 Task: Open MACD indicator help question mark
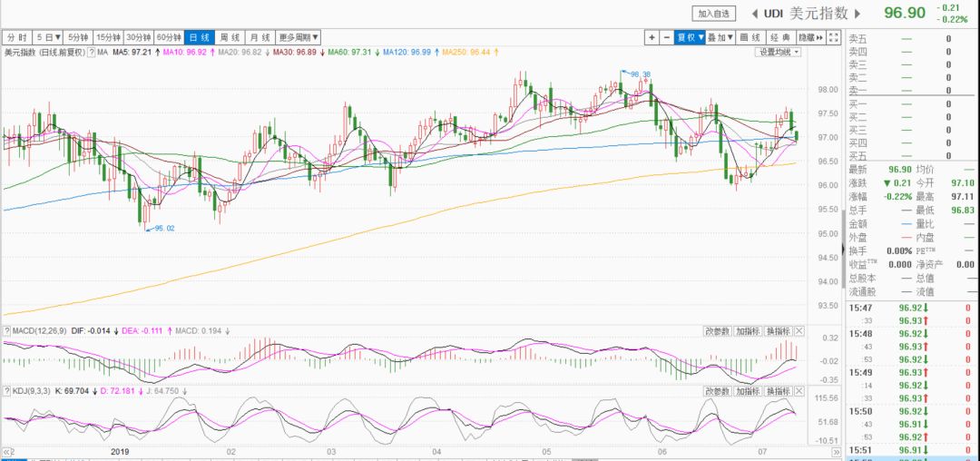coord(6,331)
